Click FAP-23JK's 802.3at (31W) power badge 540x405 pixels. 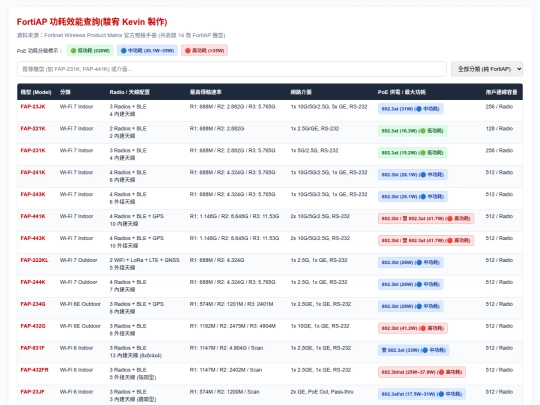tap(411, 109)
